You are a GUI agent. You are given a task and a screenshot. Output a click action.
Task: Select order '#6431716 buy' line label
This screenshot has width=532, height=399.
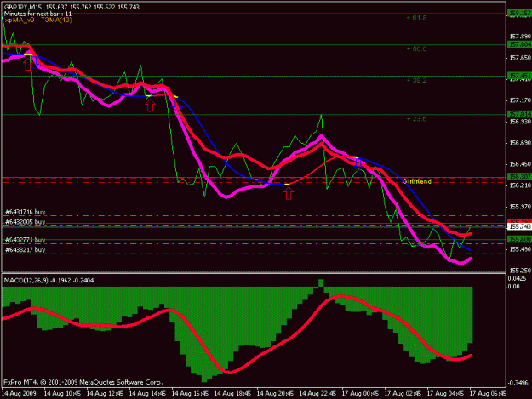(x=26, y=212)
